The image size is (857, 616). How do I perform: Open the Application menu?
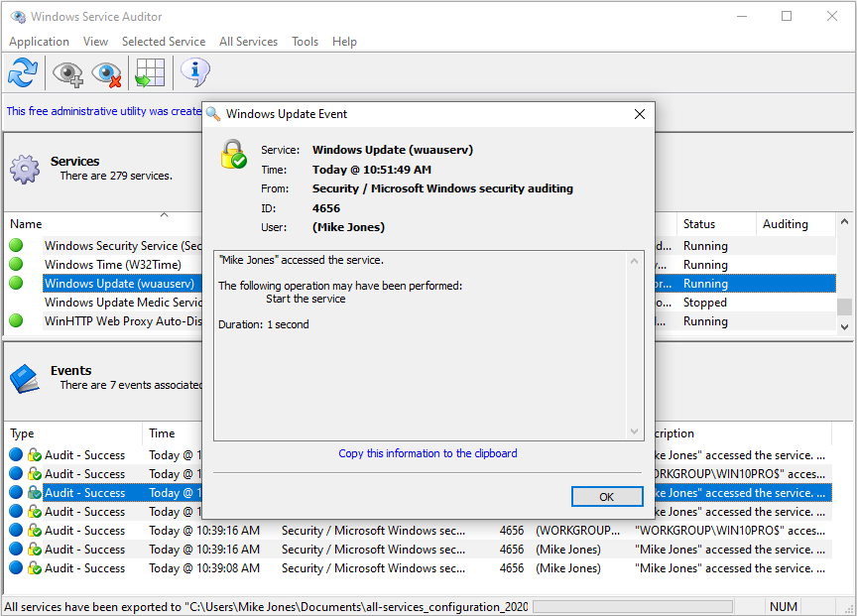pos(40,42)
